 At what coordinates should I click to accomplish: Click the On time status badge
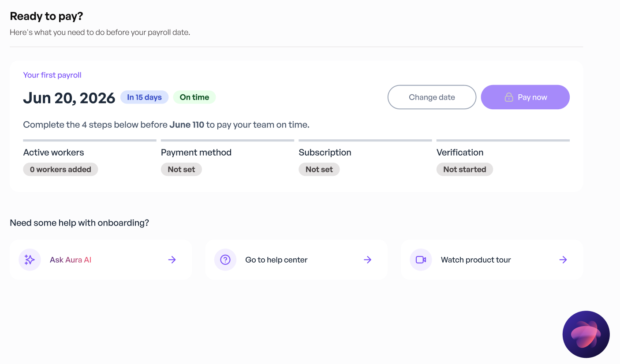pyautogui.click(x=194, y=97)
